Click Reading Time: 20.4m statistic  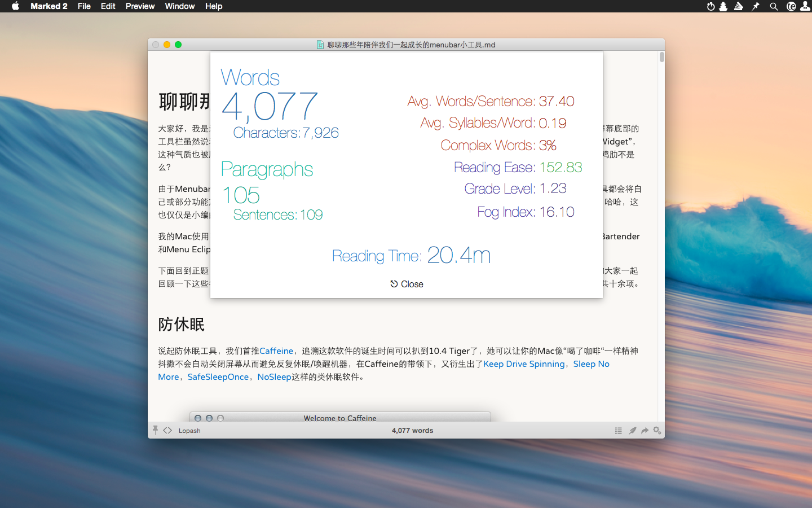pos(411,255)
